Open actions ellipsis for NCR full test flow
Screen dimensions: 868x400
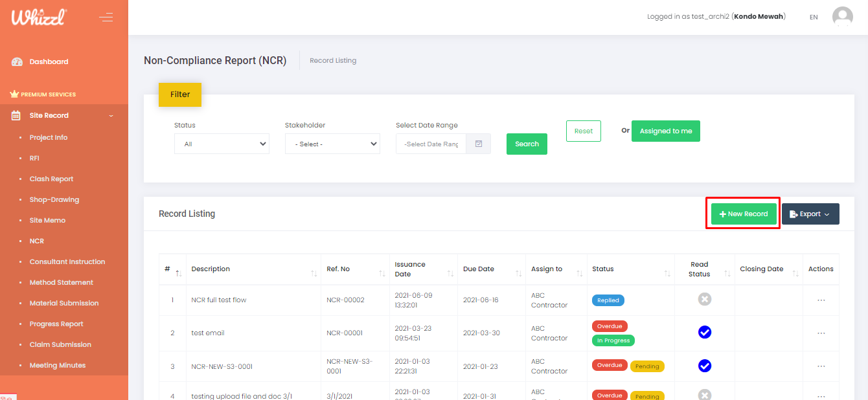(821, 300)
